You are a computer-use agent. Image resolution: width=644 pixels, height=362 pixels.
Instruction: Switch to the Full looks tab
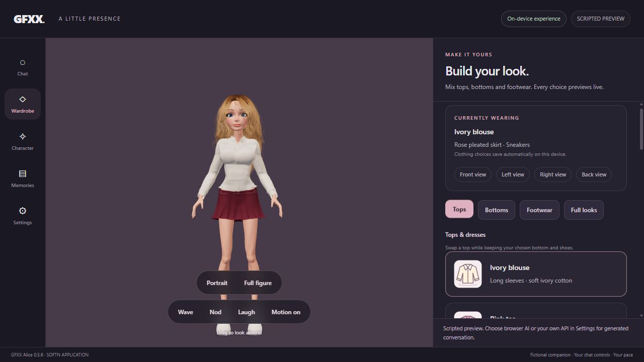[x=584, y=210]
